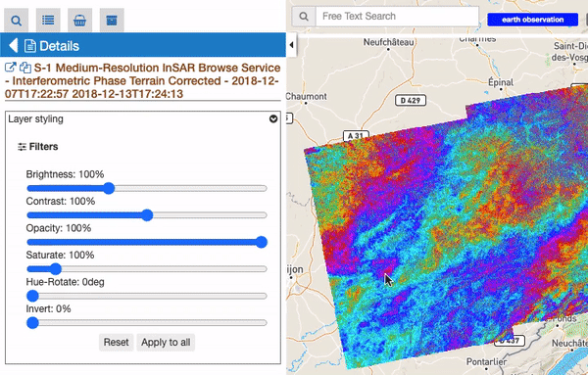Collapse the Layer styling section

273,118
